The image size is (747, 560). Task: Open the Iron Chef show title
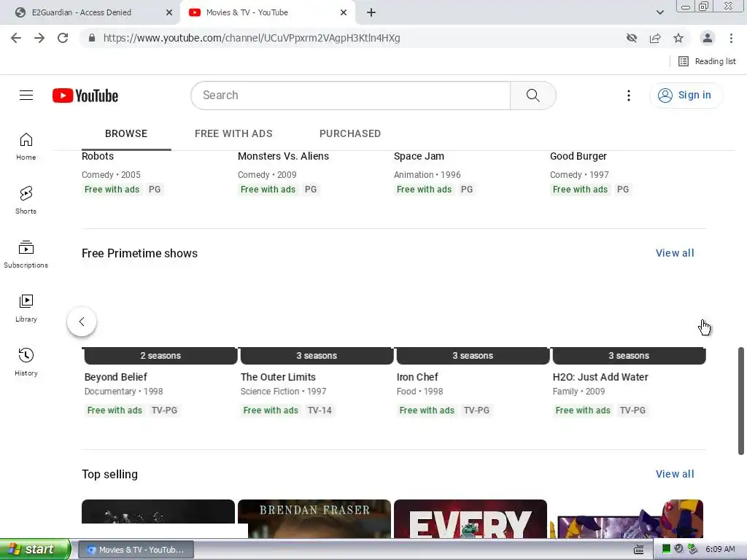click(417, 377)
